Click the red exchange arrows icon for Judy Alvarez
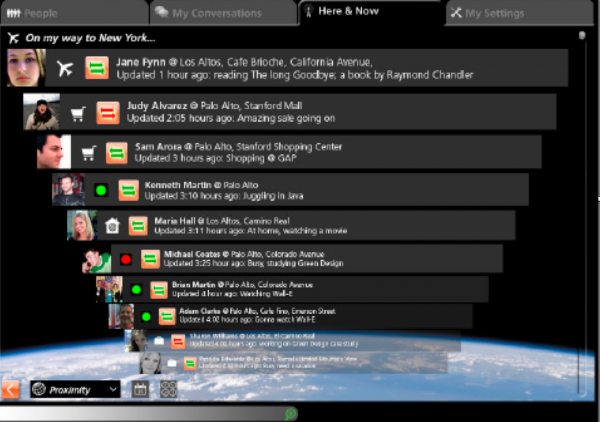 108,113
